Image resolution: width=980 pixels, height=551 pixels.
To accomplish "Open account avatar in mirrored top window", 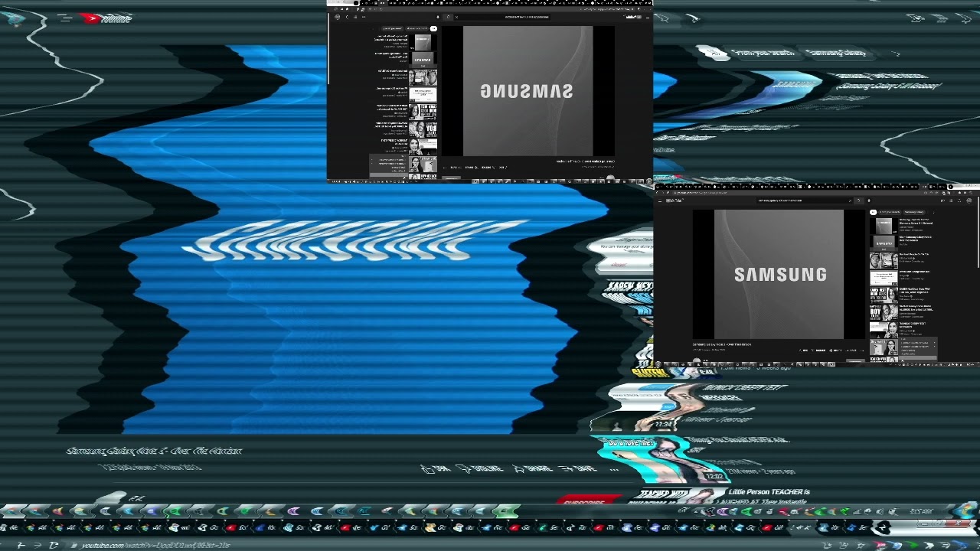I will click(337, 17).
